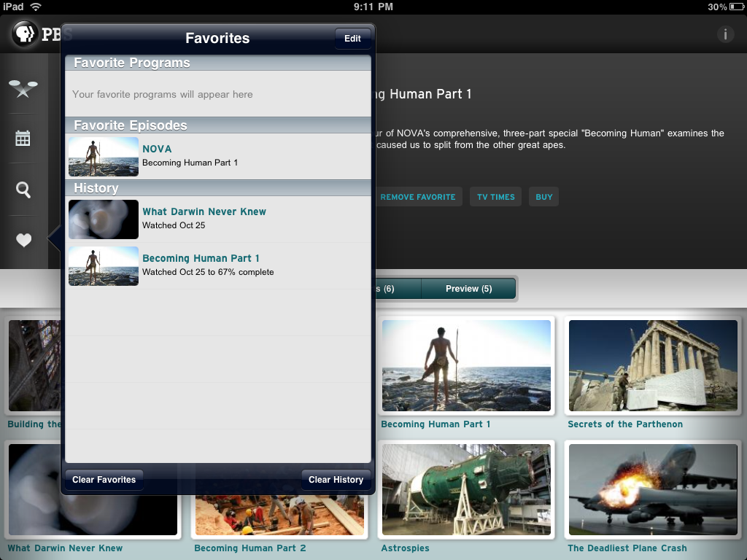Tap the Wi-Fi icon in status bar
Screen dimensions: 747x560
[35, 7]
